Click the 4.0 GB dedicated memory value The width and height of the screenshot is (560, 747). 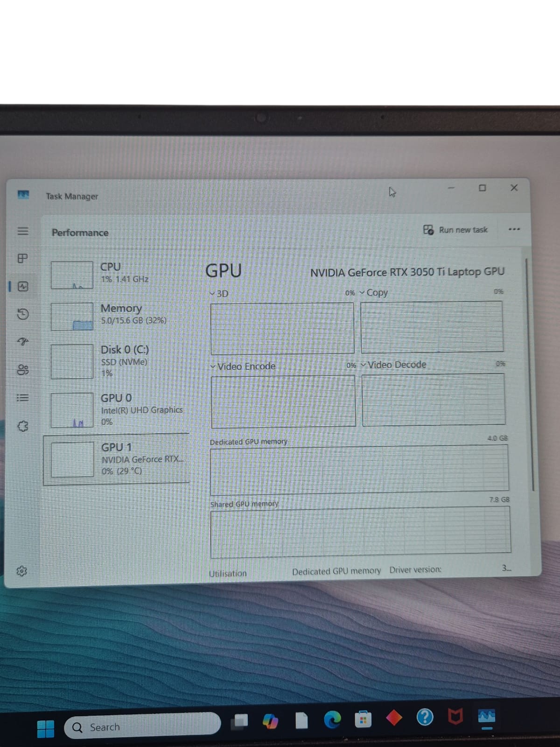pos(497,438)
